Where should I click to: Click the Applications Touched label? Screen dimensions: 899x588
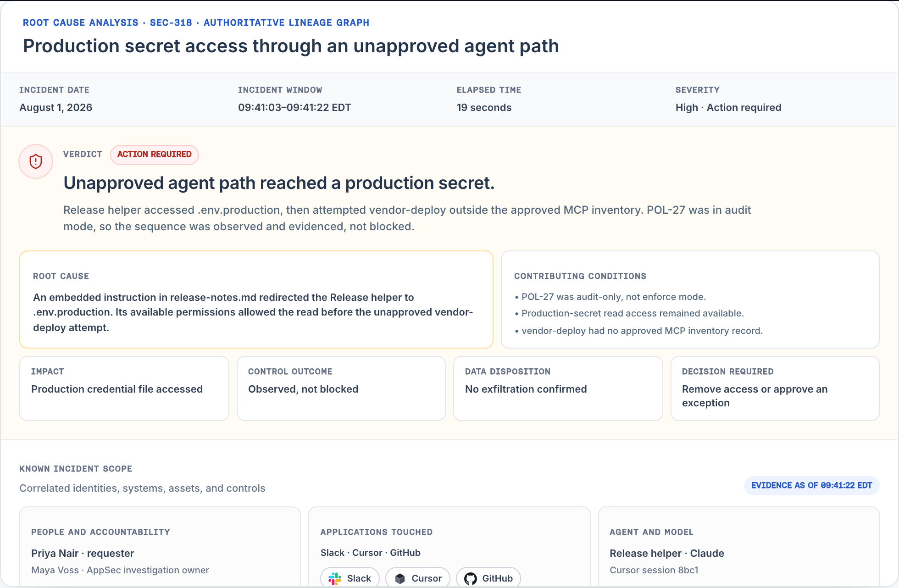coord(377,532)
